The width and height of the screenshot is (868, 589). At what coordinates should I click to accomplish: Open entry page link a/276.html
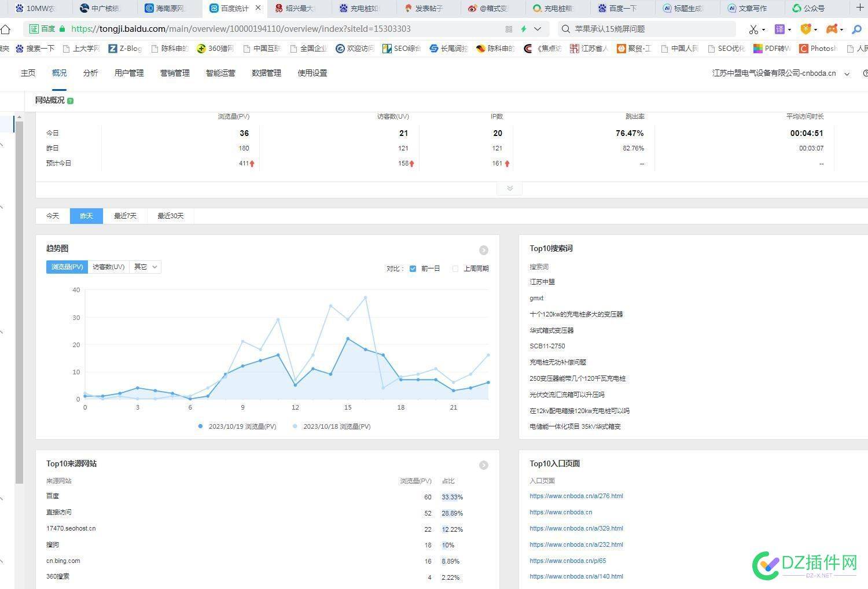[576, 496]
